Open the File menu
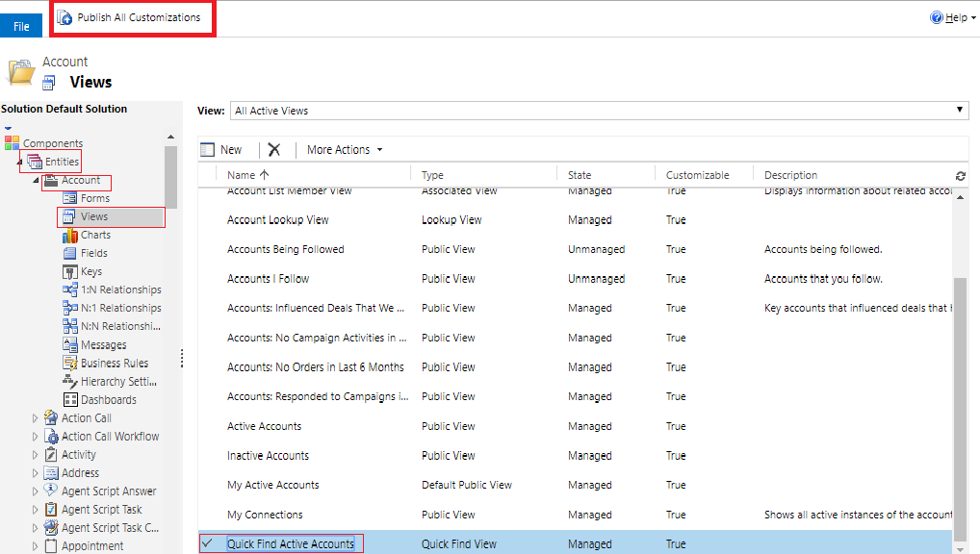Screen dimensions: 980x554 coord(21,26)
